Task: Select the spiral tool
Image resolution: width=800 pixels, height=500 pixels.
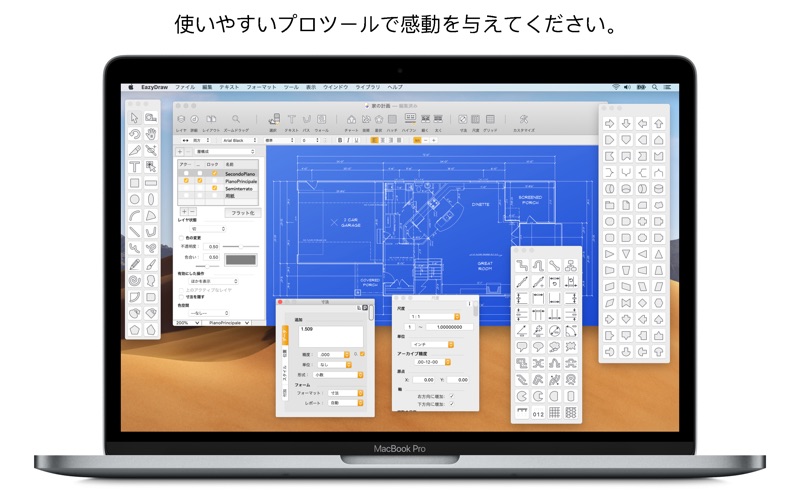Action: (135, 281)
